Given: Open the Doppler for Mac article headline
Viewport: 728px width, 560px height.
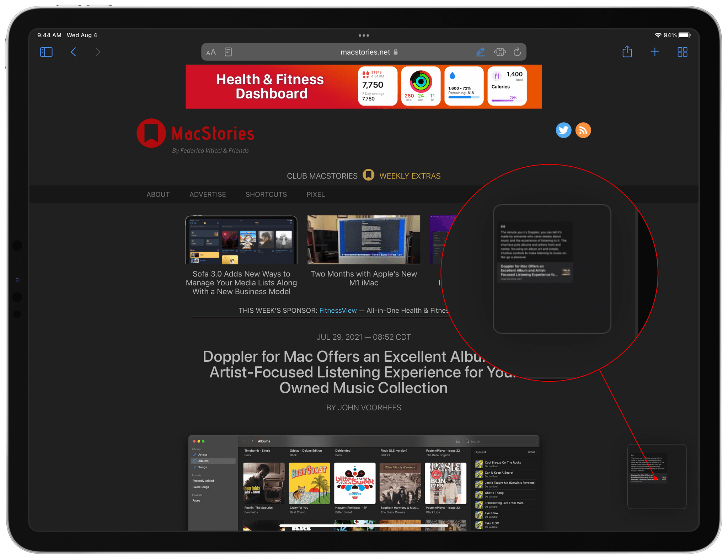Looking at the screenshot, I should (360, 372).
